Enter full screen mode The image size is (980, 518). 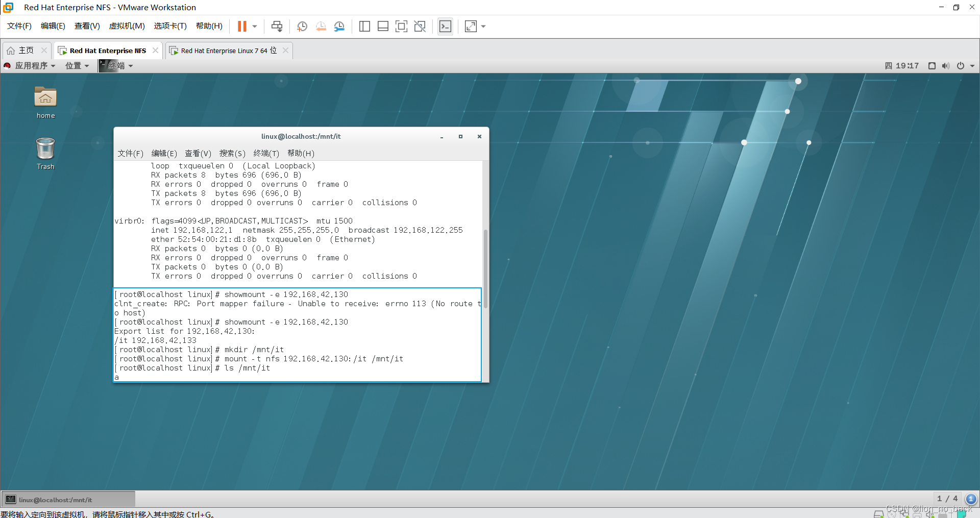click(401, 27)
